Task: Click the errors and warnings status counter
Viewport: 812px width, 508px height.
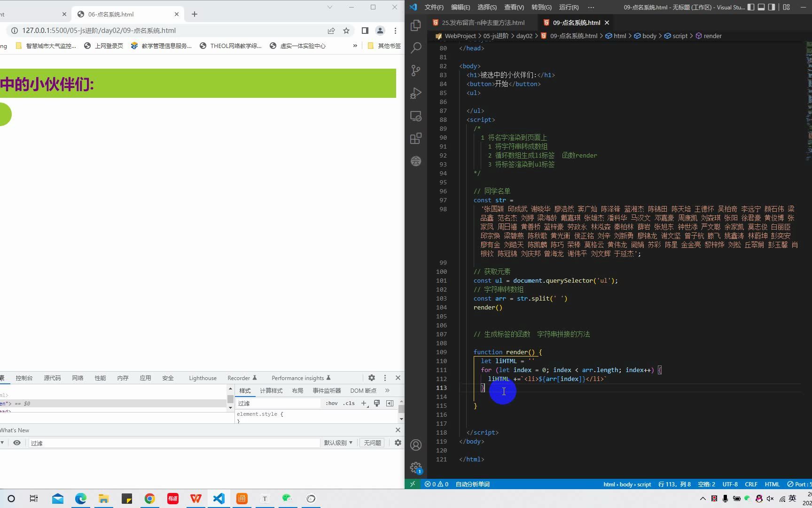Action: click(x=437, y=484)
